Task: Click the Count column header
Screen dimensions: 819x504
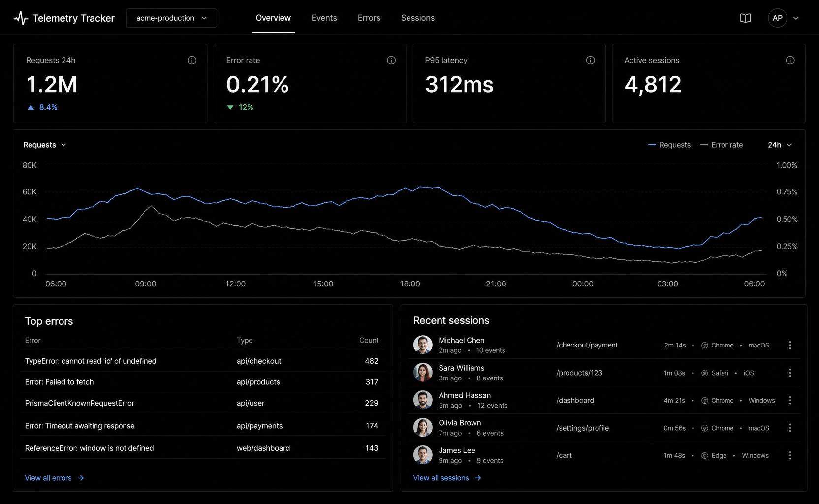Action: 369,340
